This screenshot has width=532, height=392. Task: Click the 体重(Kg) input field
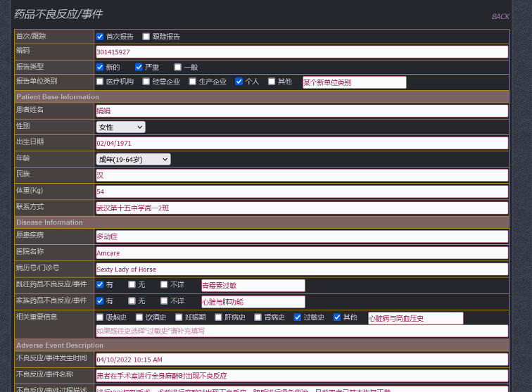(x=301, y=192)
